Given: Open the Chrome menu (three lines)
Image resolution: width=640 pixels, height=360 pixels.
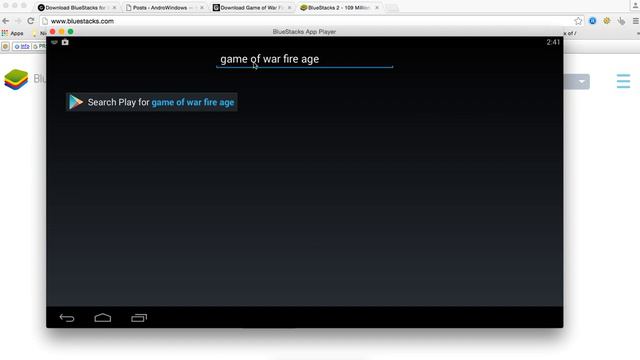Looking at the screenshot, I should click(x=636, y=21).
